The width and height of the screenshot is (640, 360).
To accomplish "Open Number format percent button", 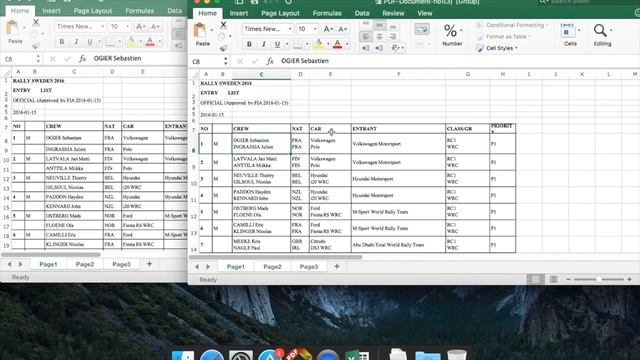I will 452,34.
